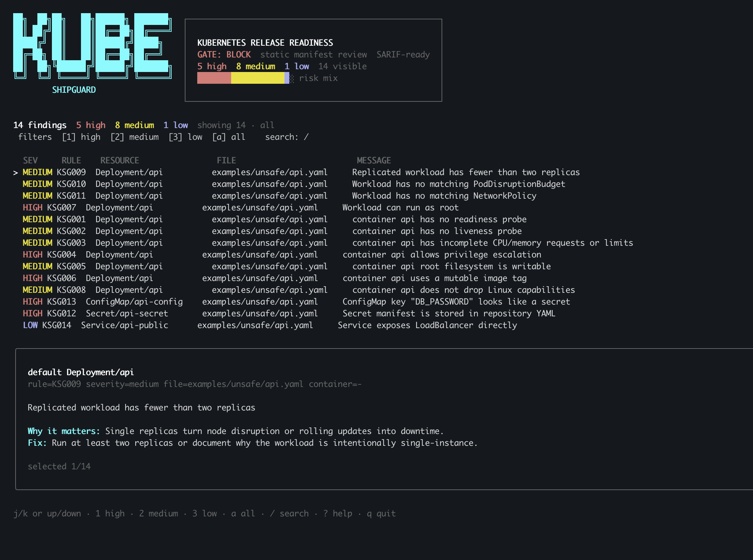Click '5 high' beside '14 findings'
The width and height of the screenshot is (753, 560).
pos(91,125)
